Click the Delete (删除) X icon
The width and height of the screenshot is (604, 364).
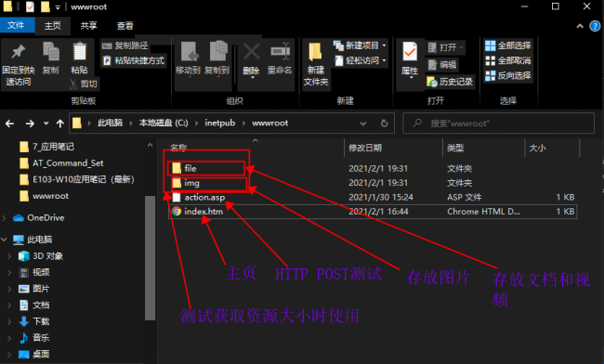[x=251, y=52]
